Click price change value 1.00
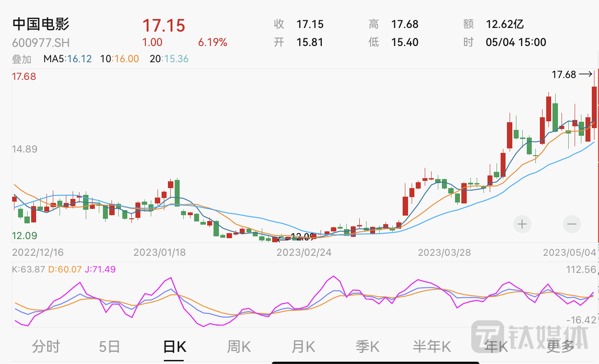The width and height of the screenshot is (599, 364). pyautogui.click(x=152, y=42)
